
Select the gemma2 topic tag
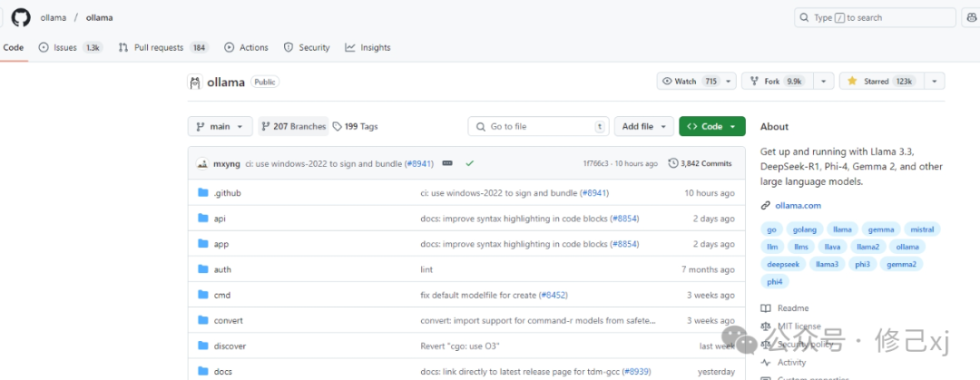(x=901, y=265)
